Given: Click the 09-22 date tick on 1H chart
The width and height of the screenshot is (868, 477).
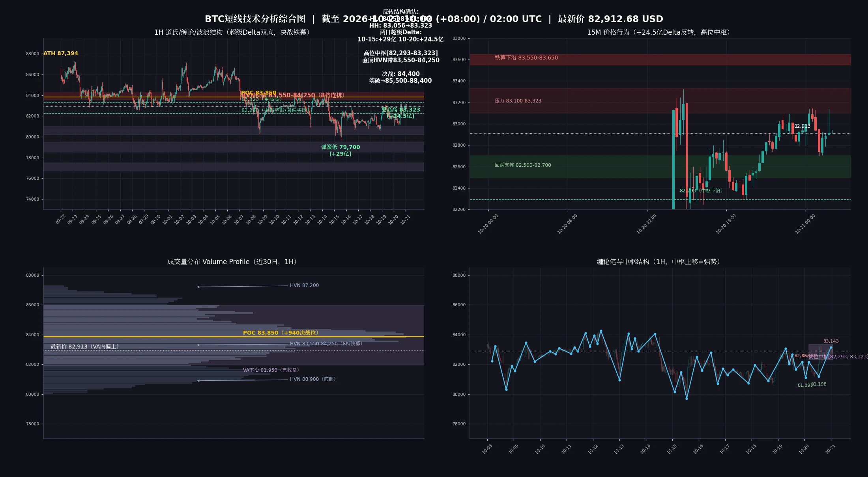Looking at the screenshot, I should [60, 220].
